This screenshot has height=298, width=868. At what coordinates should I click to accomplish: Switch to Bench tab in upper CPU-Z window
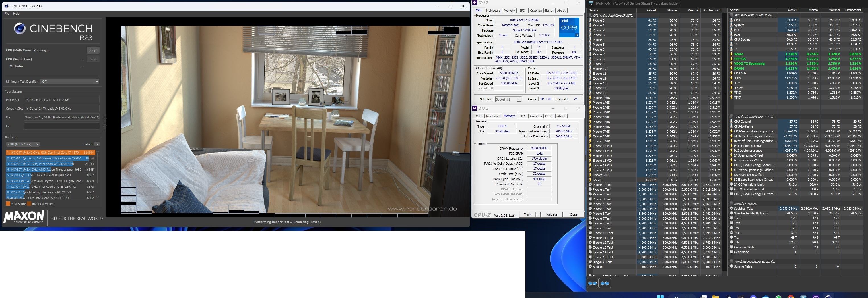pos(549,11)
